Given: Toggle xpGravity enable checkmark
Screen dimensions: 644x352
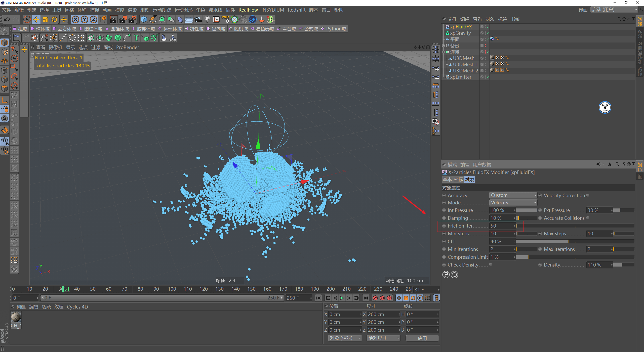Looking at the screenshot, I should coord(488,33).
